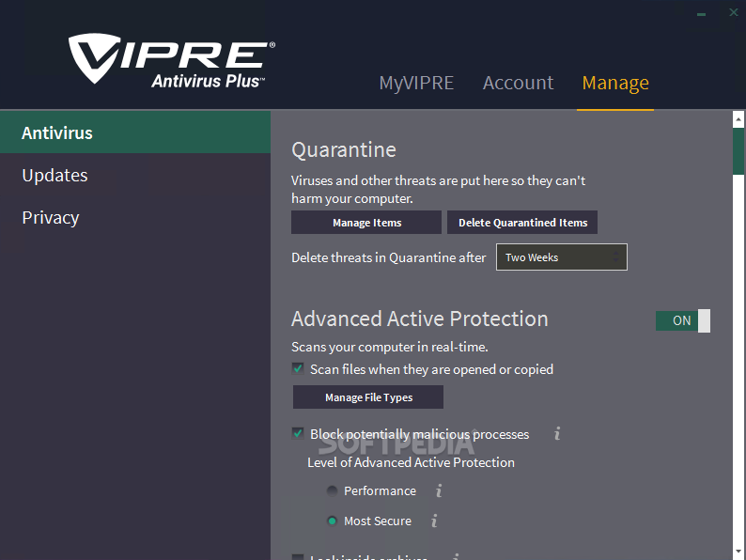Click the vertical scrollbar thumb

click(738, 151)
